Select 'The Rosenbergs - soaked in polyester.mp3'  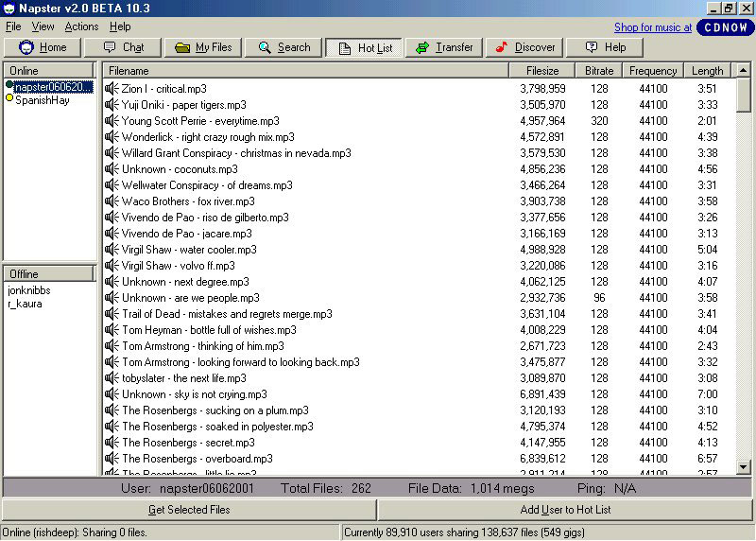(420, 427)
